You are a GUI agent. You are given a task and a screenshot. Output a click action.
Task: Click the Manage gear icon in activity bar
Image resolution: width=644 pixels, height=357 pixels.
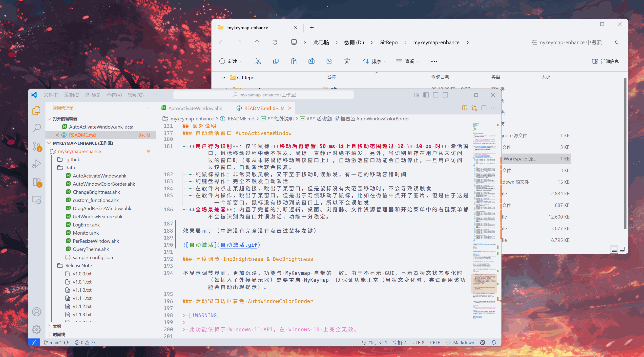37,330
